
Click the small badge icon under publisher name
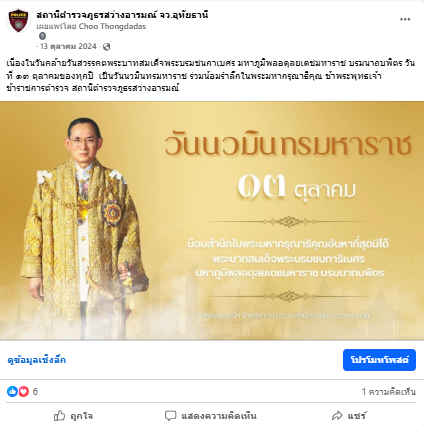tap(42, 36)
